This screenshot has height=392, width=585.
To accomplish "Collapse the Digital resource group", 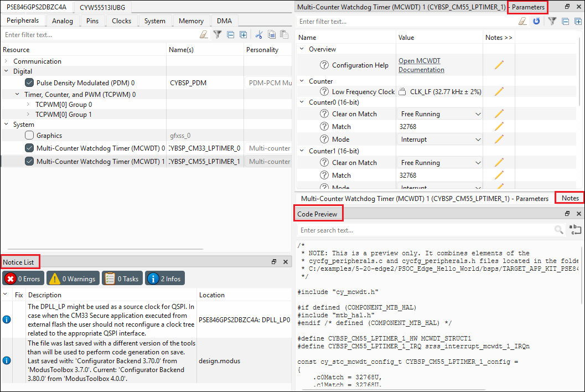I will [x=6, y=71].
